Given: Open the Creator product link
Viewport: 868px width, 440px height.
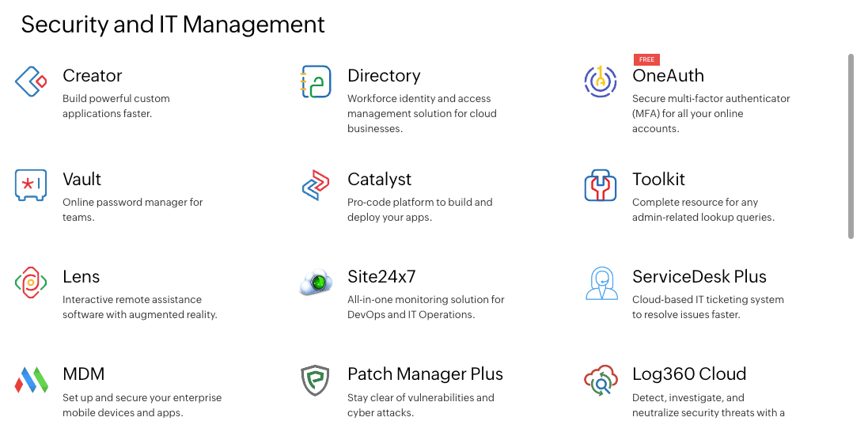Looking at the screenshot, I should tap(92, 75).
